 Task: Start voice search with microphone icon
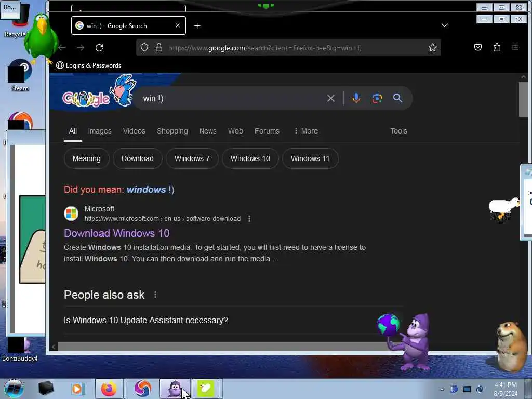tap(356, 98)
